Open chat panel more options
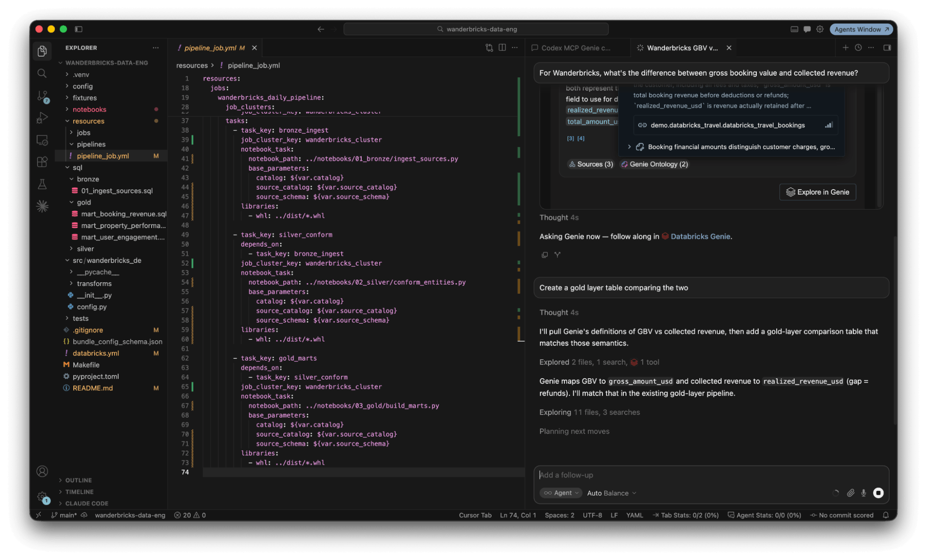Viewport: 927px width, 560px height. pyautogui.click(x=871, y=48)
